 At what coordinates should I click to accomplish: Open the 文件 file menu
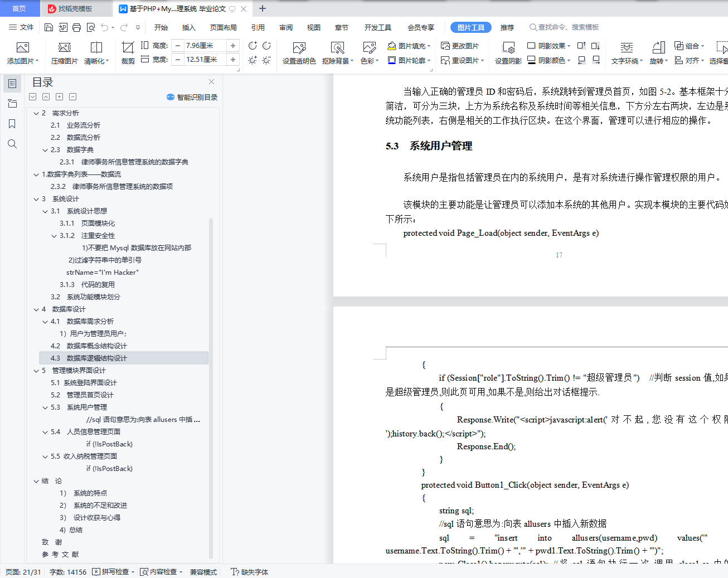(x=21, y=27)
